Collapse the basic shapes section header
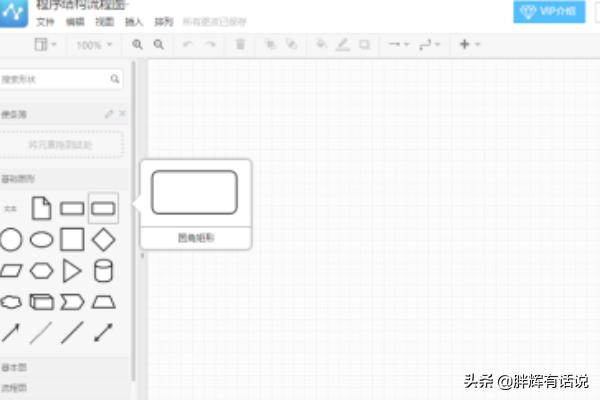 (65, 179)
